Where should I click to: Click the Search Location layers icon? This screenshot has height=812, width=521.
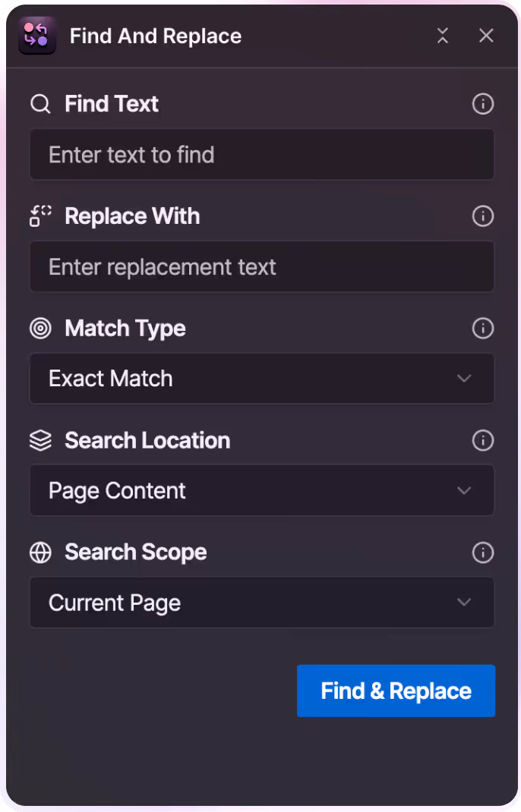pos(40,440)
